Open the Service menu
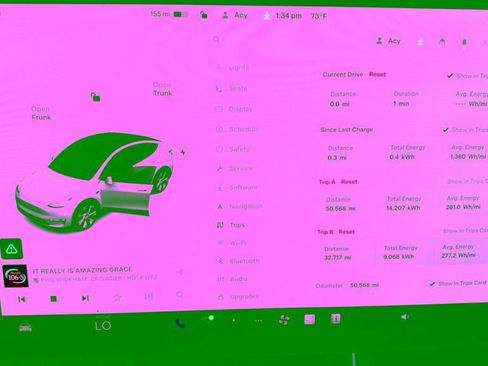 click(x=234, y=169)
